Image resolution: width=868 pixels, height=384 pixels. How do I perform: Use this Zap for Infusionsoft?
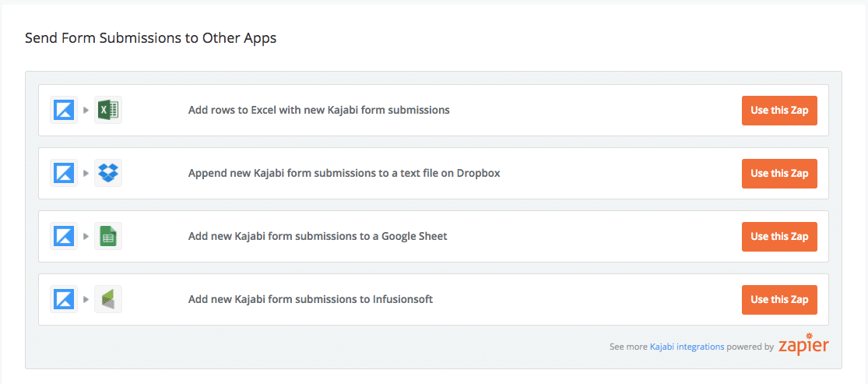779,299
